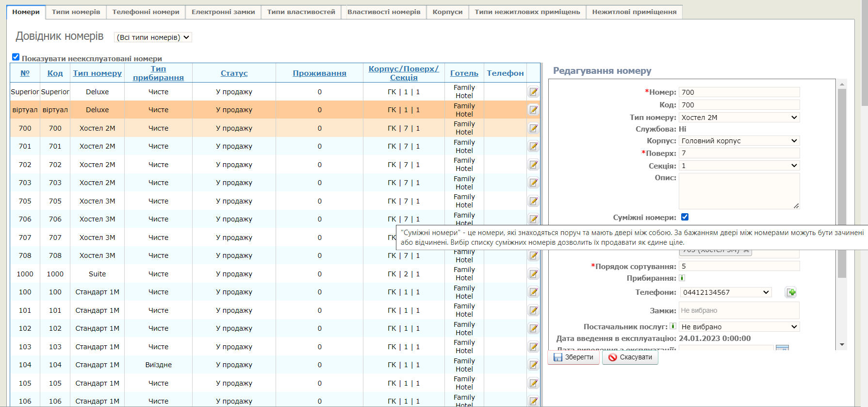Click info icon beside Постачальник послуг
The image size is (868, 407).
pyautogui.click(x=673, y=326)
